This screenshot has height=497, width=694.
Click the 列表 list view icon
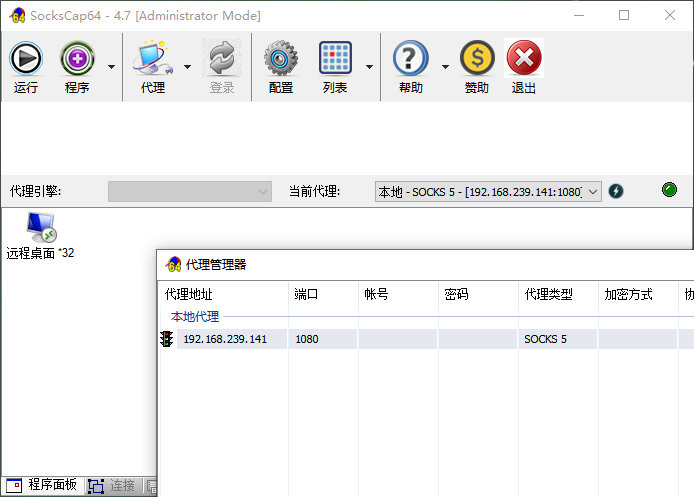point(335,58)
